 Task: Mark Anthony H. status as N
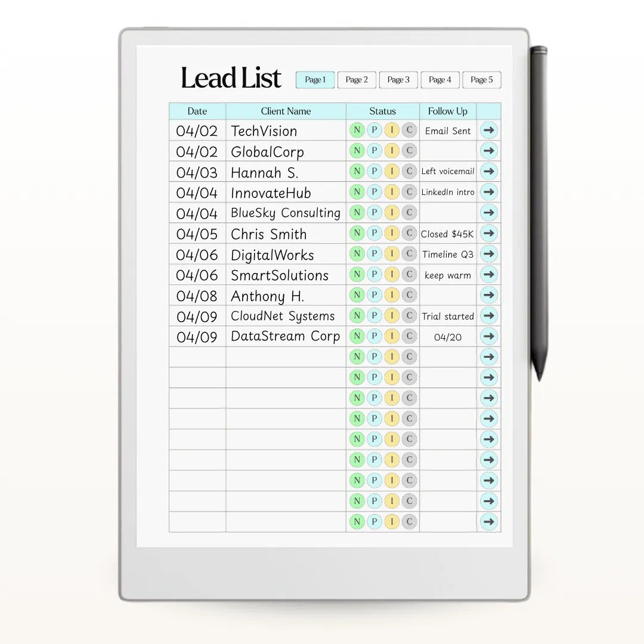click(357, 295)
